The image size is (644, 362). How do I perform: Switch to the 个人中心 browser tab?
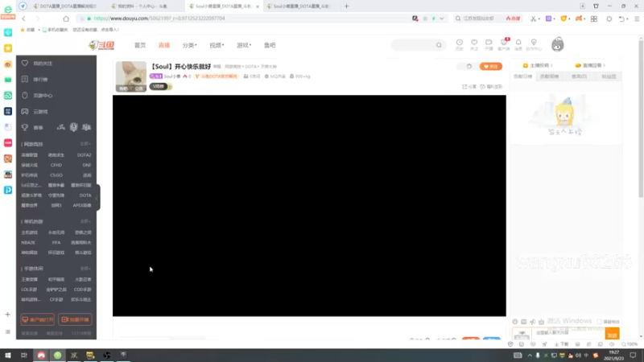coord(142,6)
